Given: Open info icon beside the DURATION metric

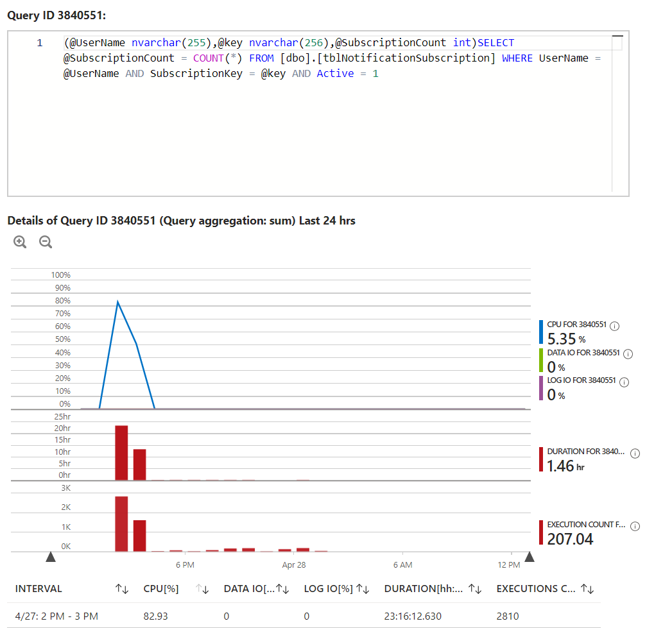Looking at the screenshot, I should (635, 453).
